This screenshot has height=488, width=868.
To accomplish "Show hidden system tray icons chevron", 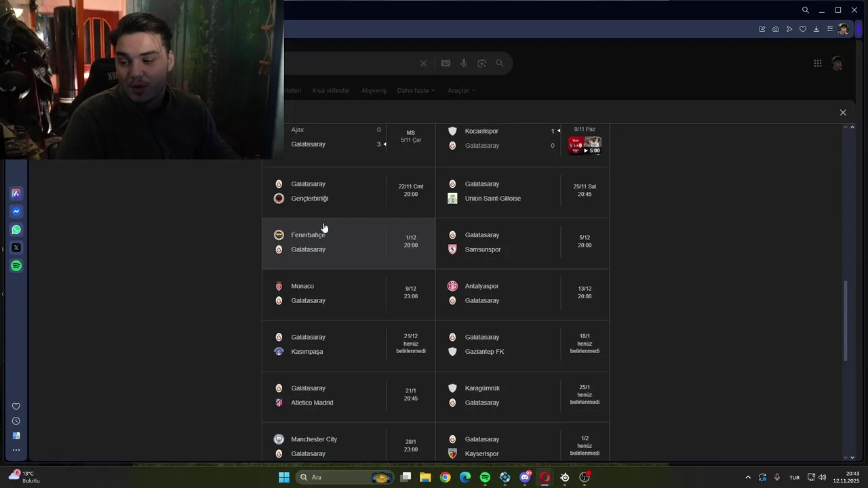I will pos(748,477).
